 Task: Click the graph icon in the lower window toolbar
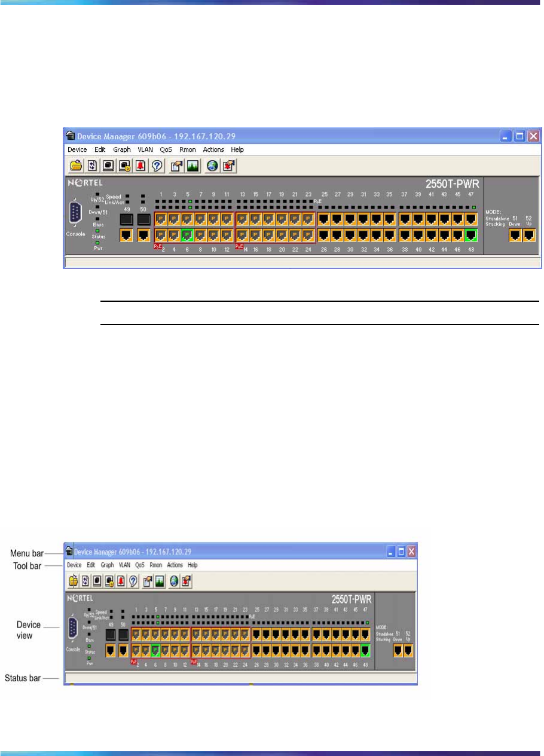(x=160, y=580)
